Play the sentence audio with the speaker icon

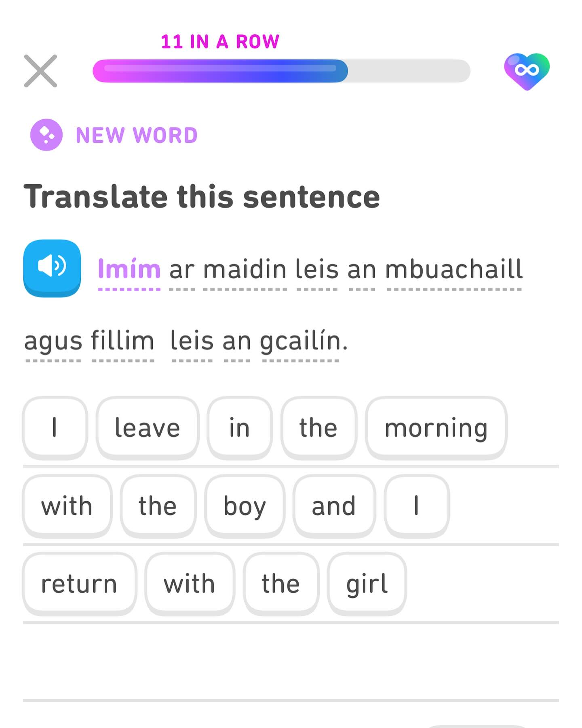[x=52, y=267]
